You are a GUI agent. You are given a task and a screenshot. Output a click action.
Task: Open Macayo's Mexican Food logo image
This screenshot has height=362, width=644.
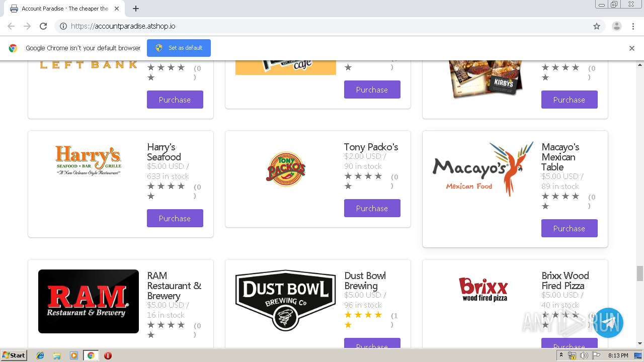click(483, 168)
